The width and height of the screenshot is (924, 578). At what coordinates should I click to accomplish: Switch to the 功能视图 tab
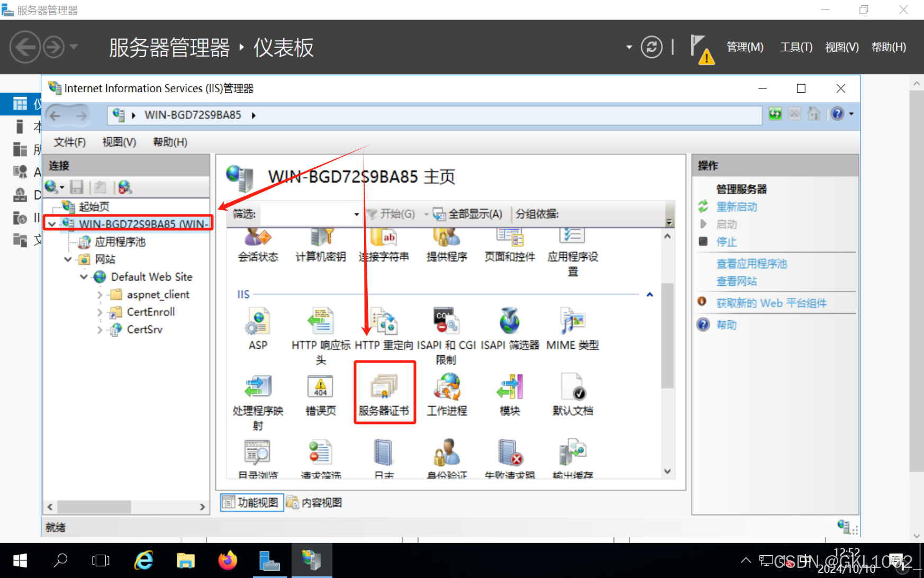point(251,502)
